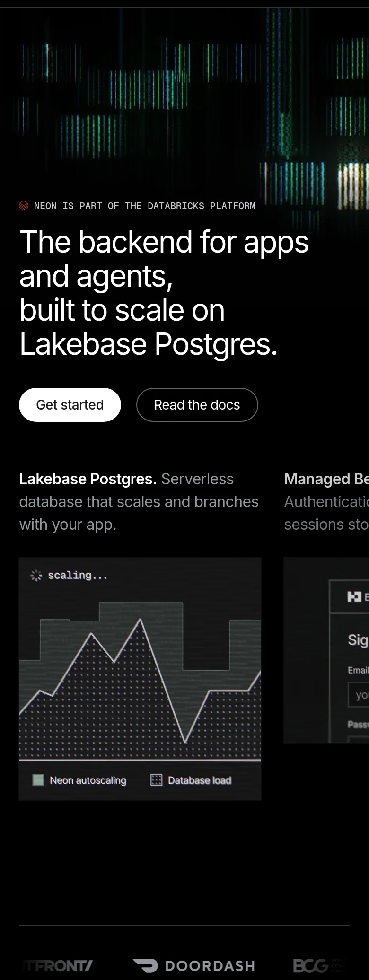Click the scaling spinner icon
The image size is (369, 980).
36,575
